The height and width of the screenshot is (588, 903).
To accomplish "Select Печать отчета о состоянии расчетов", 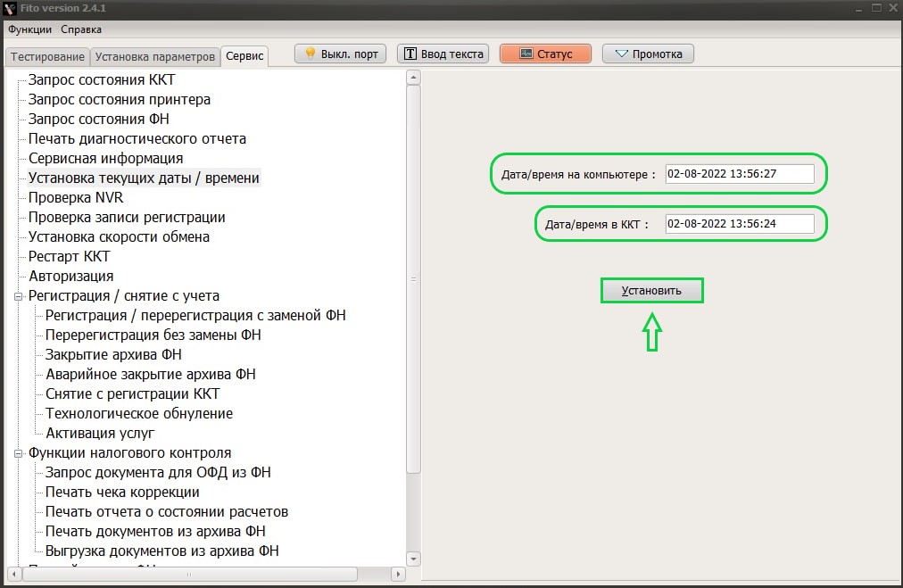I will (x=167, y=511).
